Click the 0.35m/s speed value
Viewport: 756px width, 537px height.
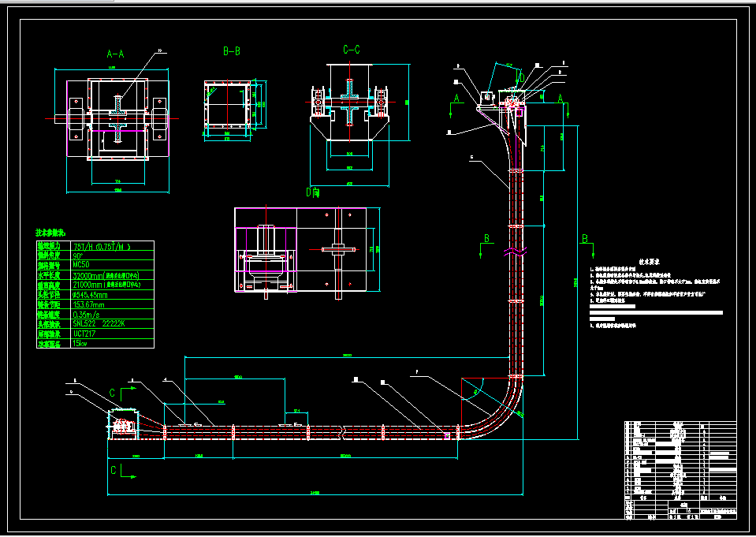86,314
